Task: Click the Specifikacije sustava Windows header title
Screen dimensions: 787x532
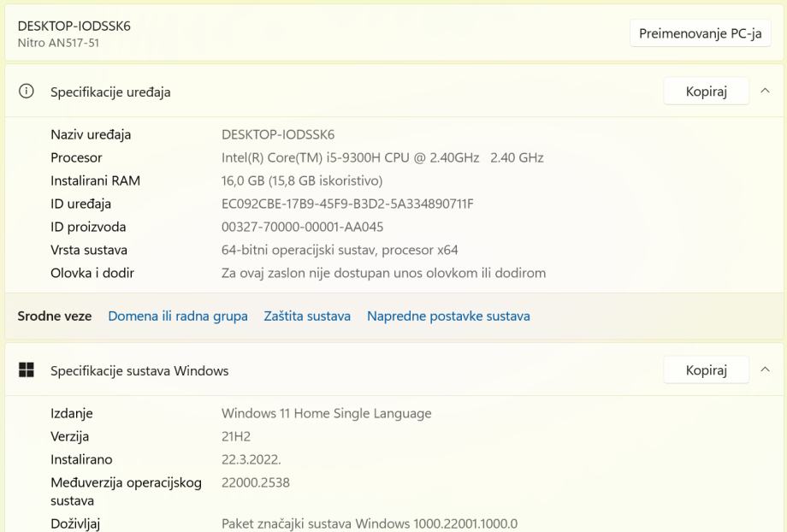Action: coord(139,370)
